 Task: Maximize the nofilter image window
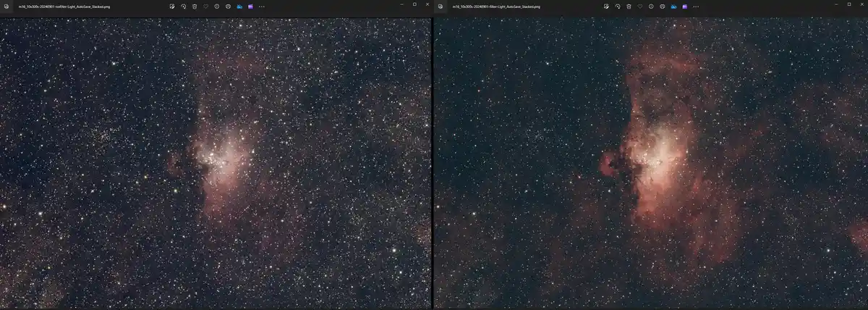[414, 4]
